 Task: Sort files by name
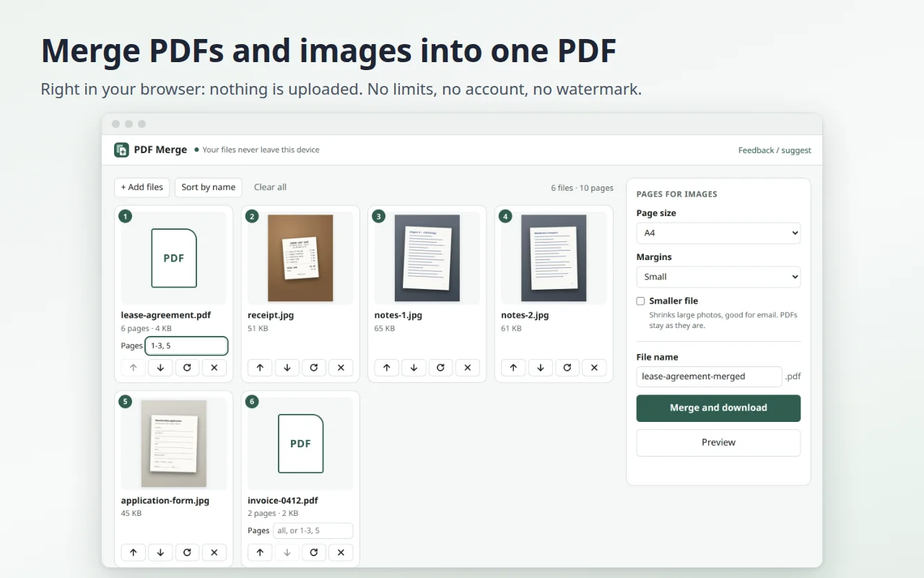coord(209,187)
